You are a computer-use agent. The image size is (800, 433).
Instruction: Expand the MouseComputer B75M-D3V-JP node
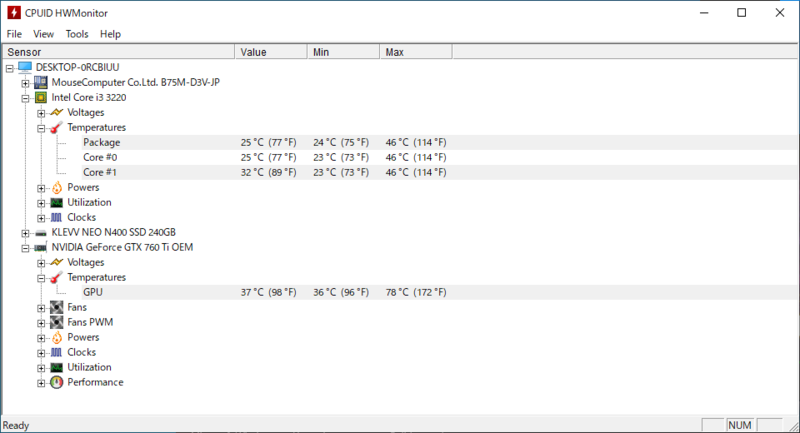[26, 83]
